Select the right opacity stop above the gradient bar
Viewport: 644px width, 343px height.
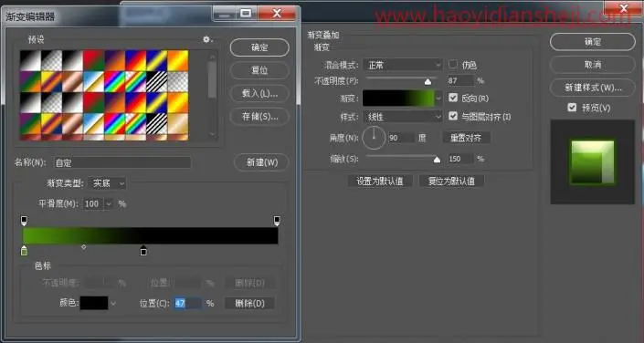click(277, 221)
